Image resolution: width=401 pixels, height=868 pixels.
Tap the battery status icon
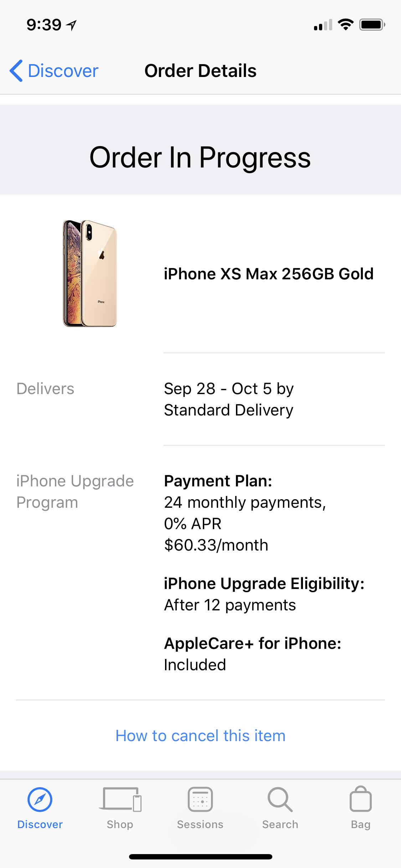click(372, 25)
